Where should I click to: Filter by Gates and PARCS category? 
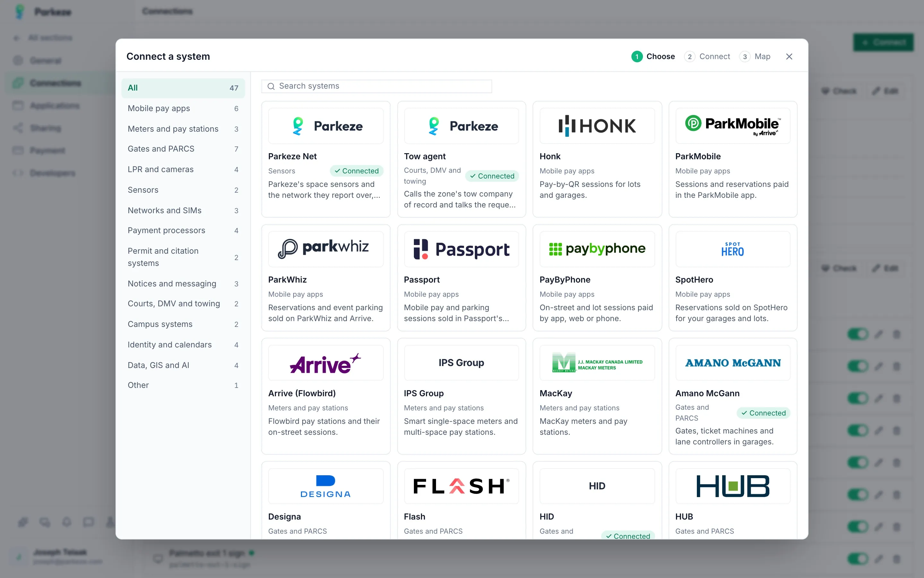tap(183, 149)
